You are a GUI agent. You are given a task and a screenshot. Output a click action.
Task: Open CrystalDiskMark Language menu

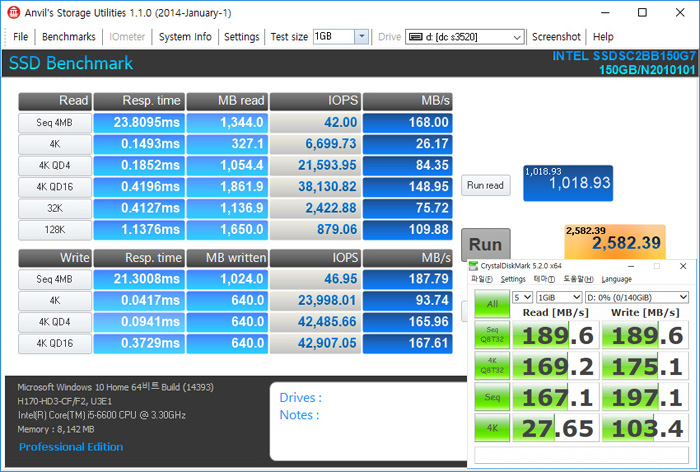617,279
